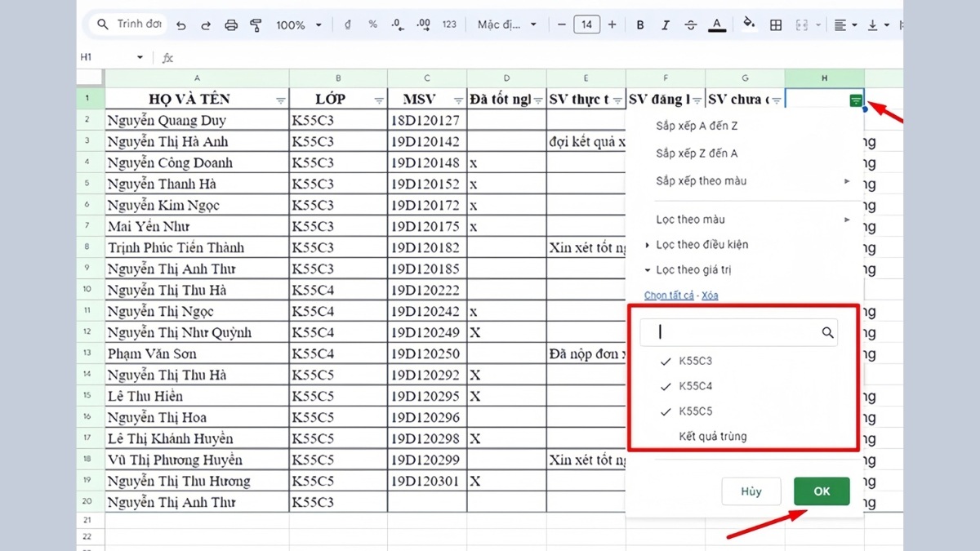The width and height of the screenshot is (980, 551).
Task: Expand Sắp xếp theo màu submenu
Action: (752, 180)
